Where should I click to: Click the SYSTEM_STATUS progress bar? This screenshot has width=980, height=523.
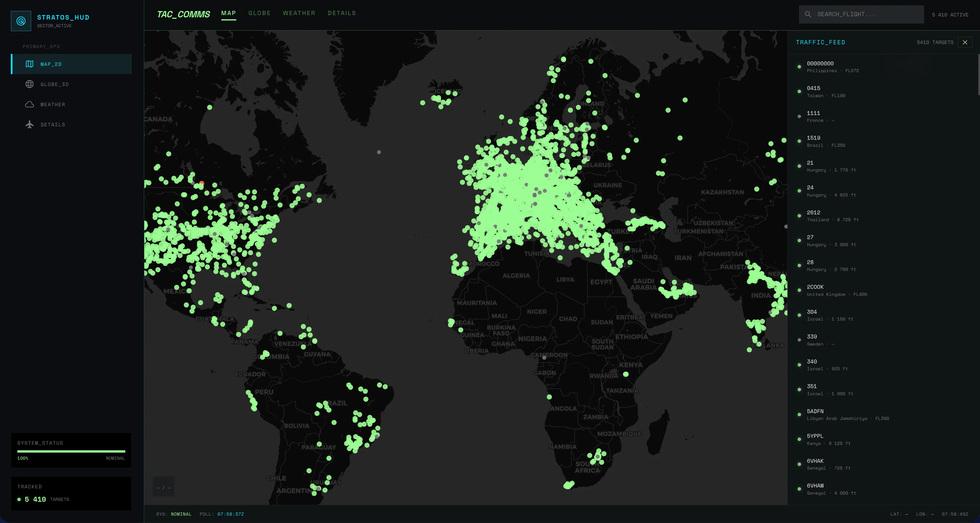click(x=71, y=451)
